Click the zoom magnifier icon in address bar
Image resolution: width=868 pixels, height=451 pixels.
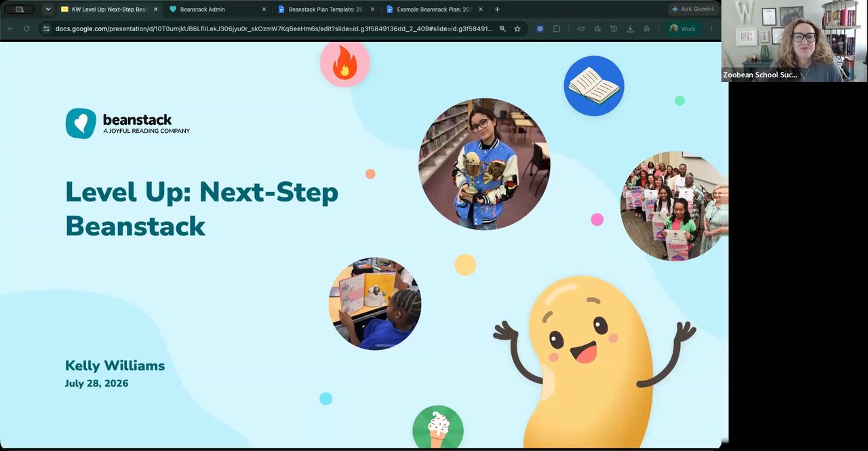coord(502,29)
